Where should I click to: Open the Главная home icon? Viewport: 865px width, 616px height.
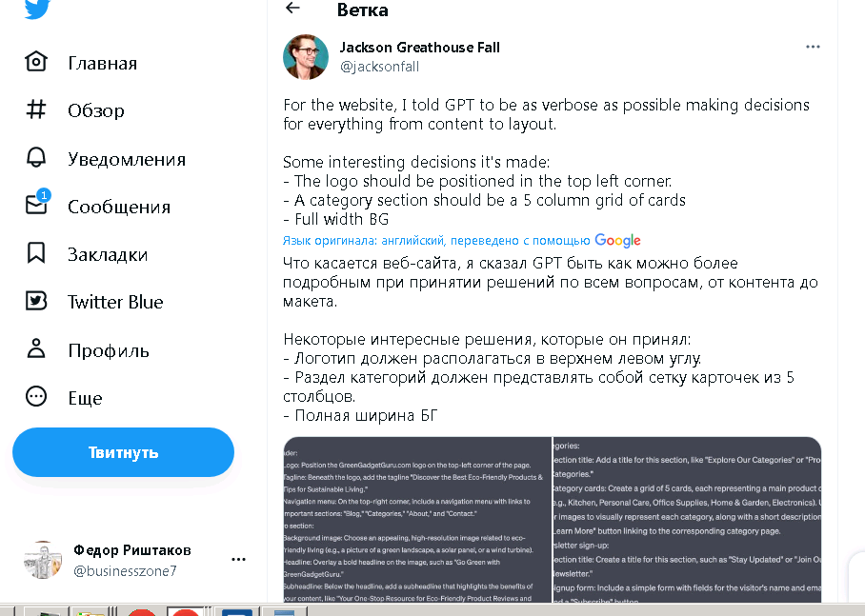(x=36, y=63)
